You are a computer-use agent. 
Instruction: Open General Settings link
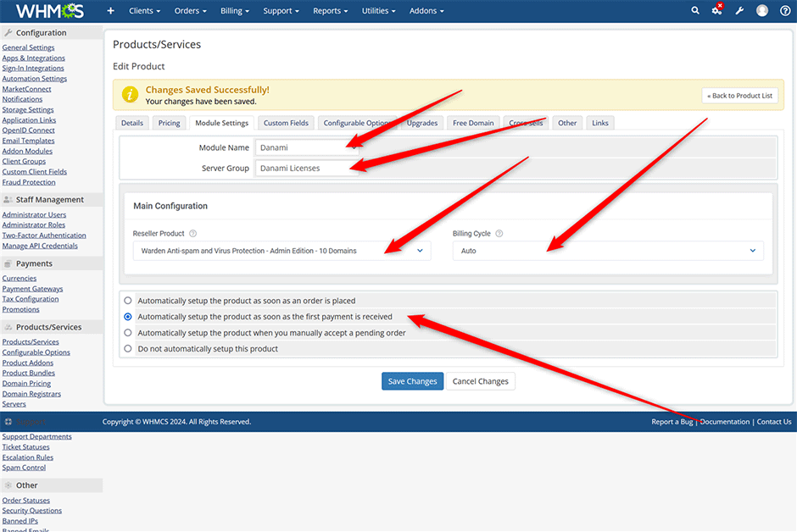point(28,47)
